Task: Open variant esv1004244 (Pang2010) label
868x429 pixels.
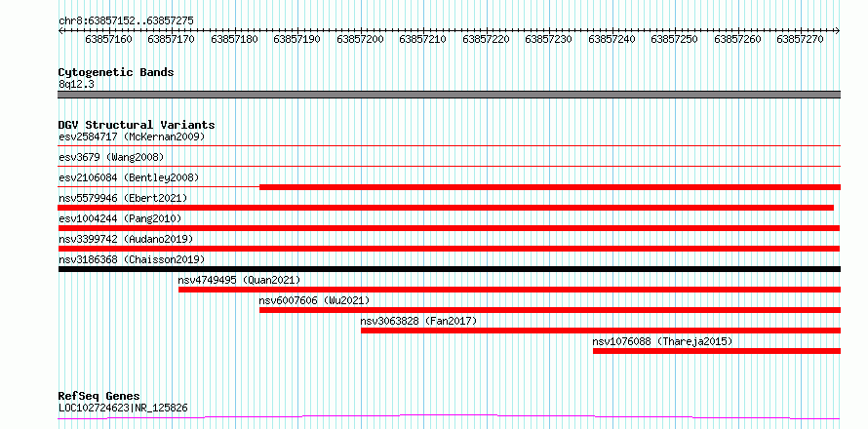Action: click(120, 218)
